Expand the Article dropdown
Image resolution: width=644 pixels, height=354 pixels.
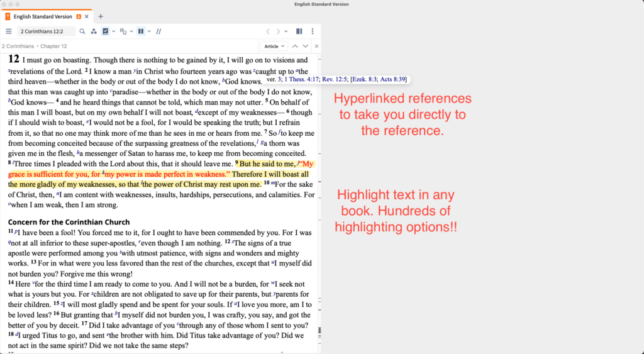click(274, 46)
